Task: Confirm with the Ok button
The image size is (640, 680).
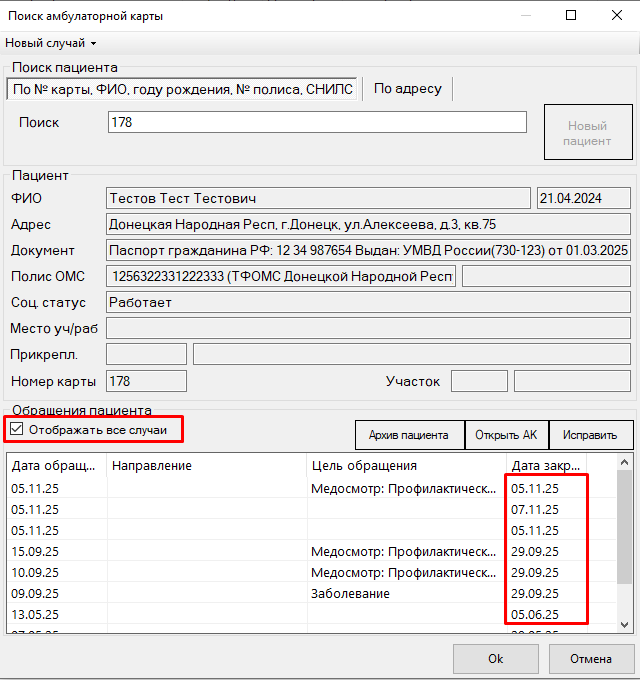Action: click(496, 659)
